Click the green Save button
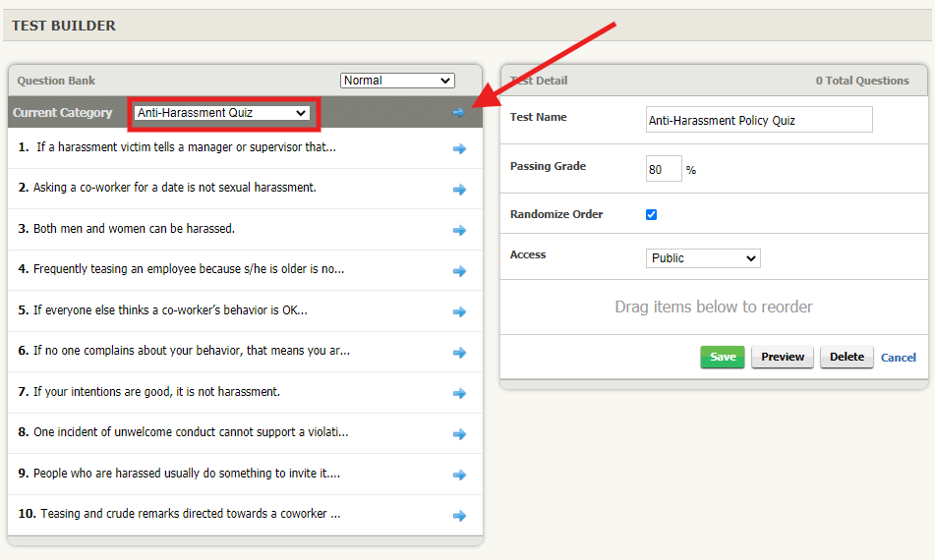Screen dimensions: 935x560 (x=722, y=357)
